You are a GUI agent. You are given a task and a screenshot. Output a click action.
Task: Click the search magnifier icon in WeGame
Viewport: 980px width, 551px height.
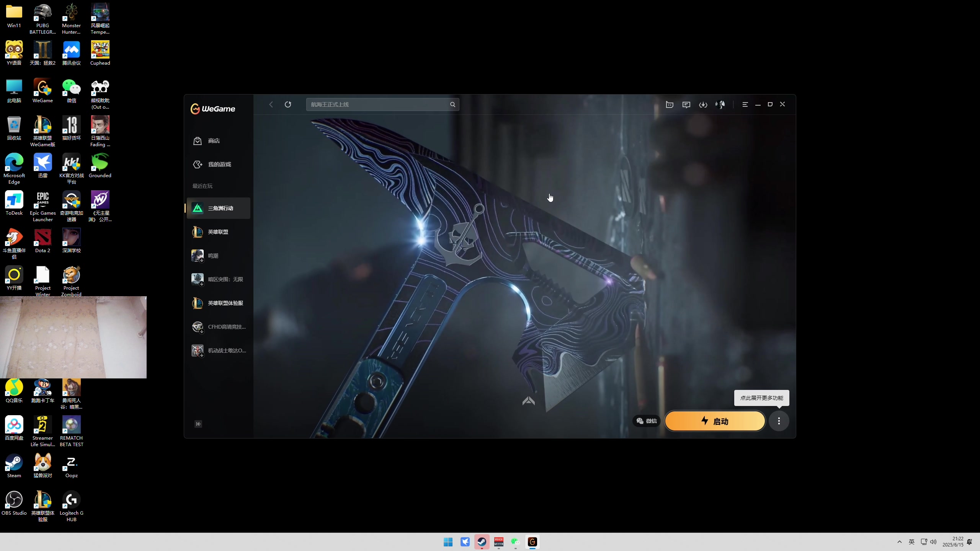tap(452, 104)
